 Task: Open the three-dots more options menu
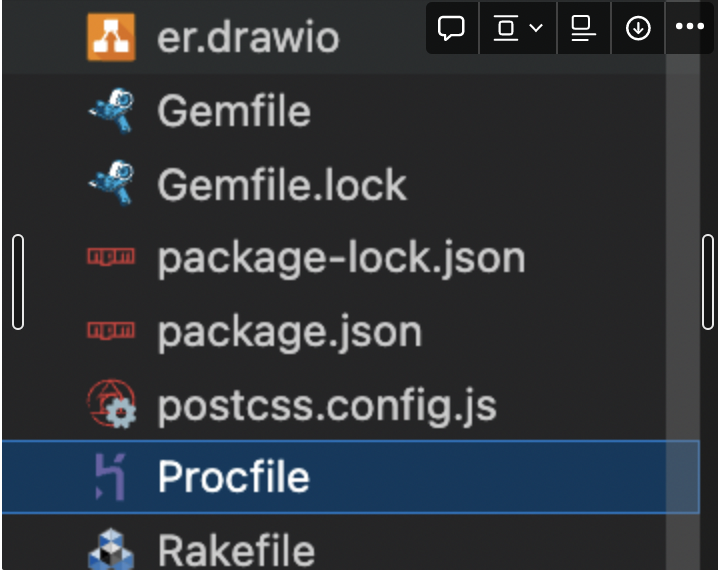pyautogui.click(x=690, y=27)
